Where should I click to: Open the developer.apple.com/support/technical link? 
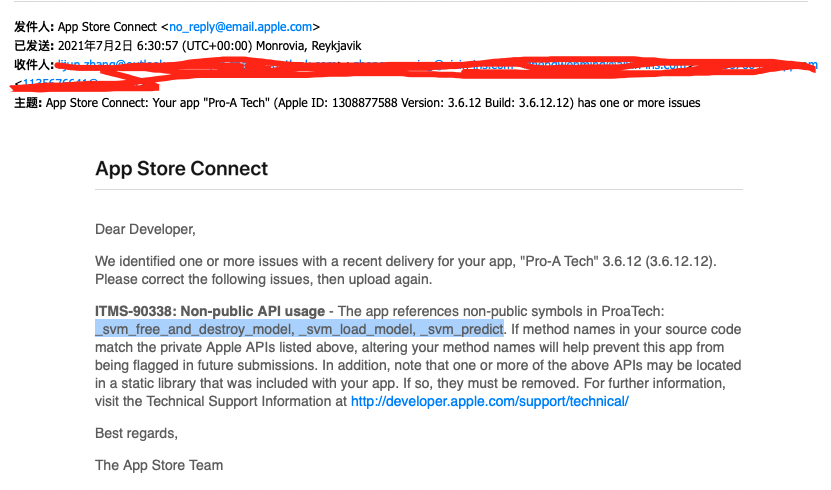click(490, 402)
